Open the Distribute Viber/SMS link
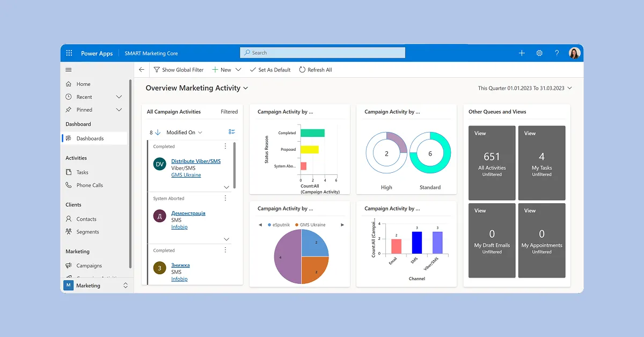 [x=195, y=161]
